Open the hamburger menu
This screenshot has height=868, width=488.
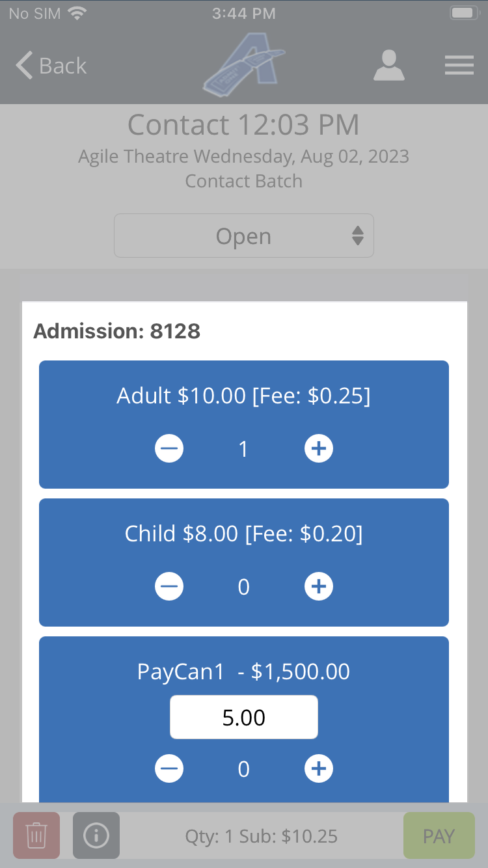point(459,66)
